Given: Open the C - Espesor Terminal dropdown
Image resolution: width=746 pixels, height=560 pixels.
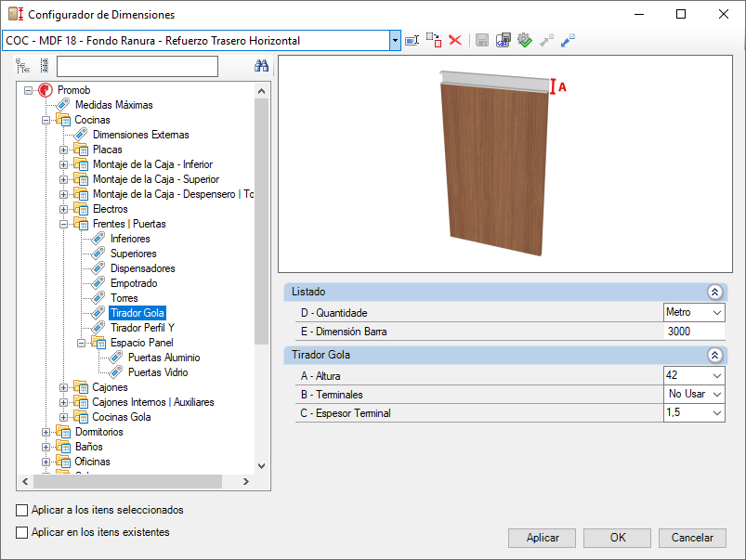Looking at the screenshot, I should 717,413.
